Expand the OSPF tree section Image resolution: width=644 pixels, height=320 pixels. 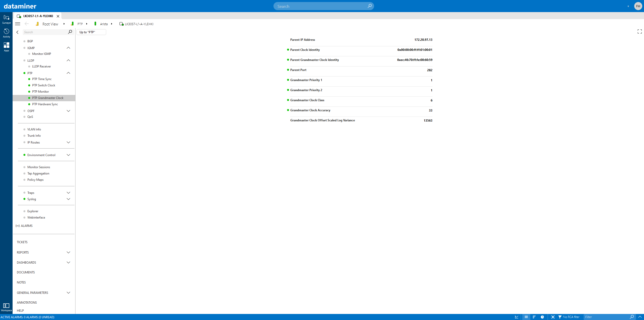68,111
